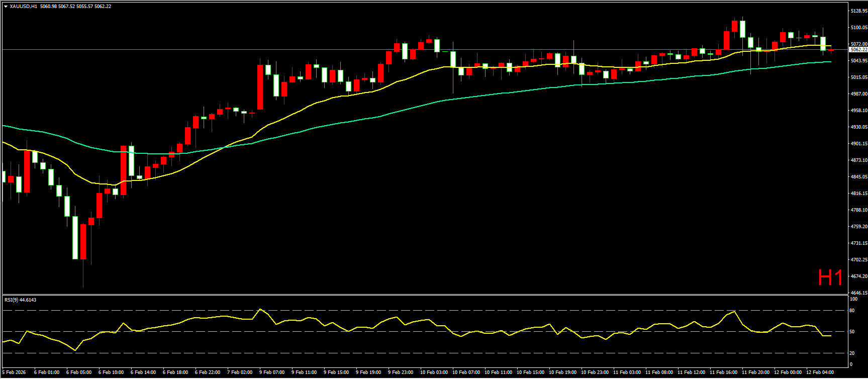868x379 pixels.
Task: Click the 7 Feb 02:00 time label
Action: 240,372
